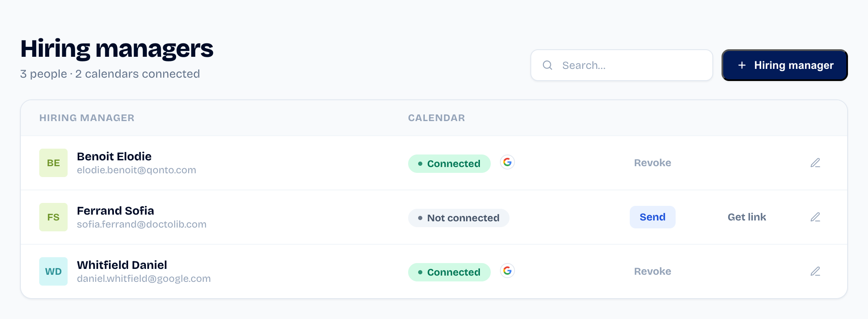Image resolution: width=868 pixels, height=319 pixels.
Task: Click Google icon in Benoit Elodie row
Action: [507, 162]
